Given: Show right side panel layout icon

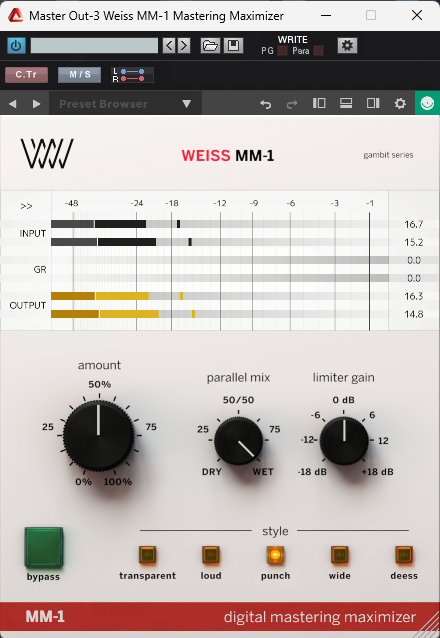Looking at the screenshot, I should click(373, 103).
